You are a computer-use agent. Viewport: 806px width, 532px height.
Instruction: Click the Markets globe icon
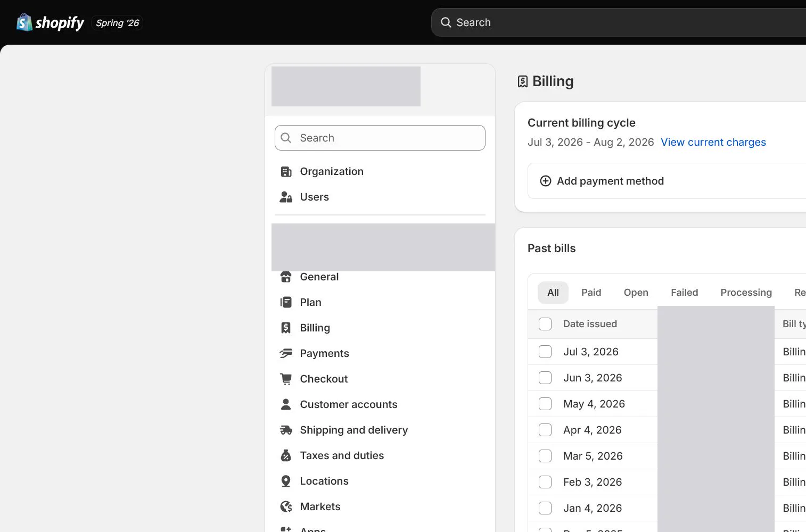click(286, 506)
